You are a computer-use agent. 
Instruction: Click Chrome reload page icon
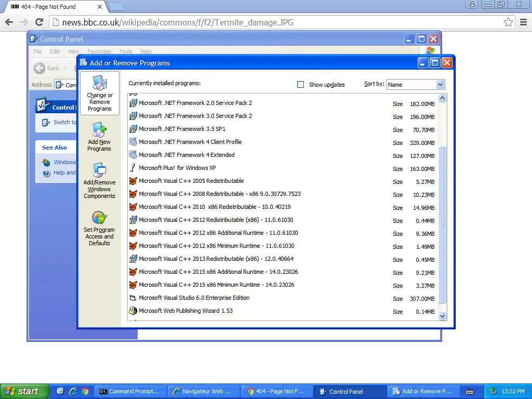tap(39, 22)
